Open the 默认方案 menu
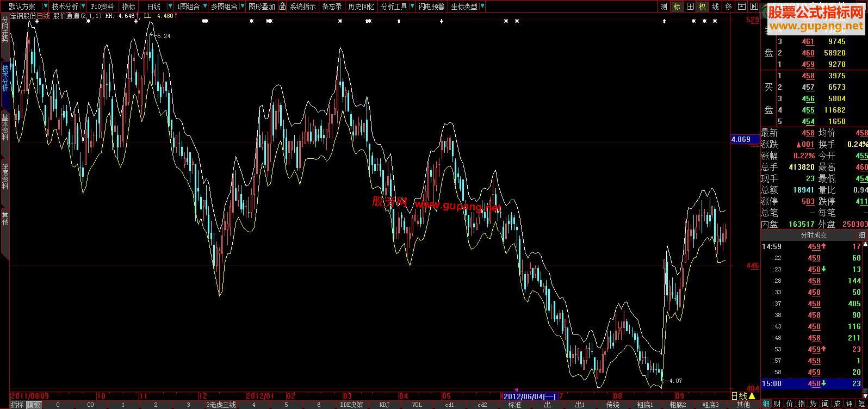The width and height of the screenshot is (868, 409). [22, 7]
